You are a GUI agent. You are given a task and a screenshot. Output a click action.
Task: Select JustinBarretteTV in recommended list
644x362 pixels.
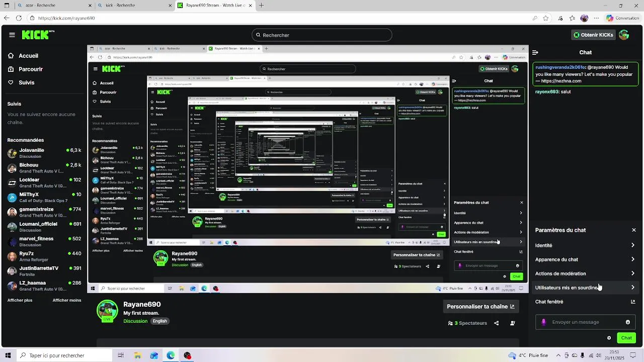[44, 270]
